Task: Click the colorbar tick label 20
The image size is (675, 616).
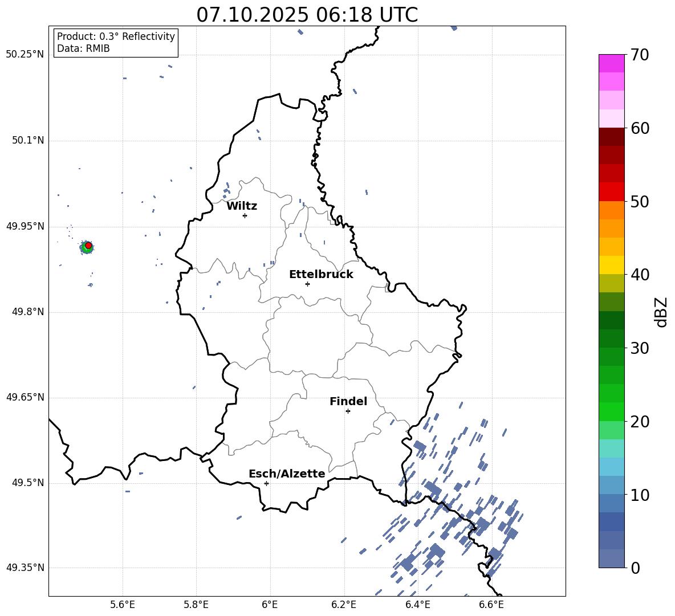Action: (x=640, y=422)
